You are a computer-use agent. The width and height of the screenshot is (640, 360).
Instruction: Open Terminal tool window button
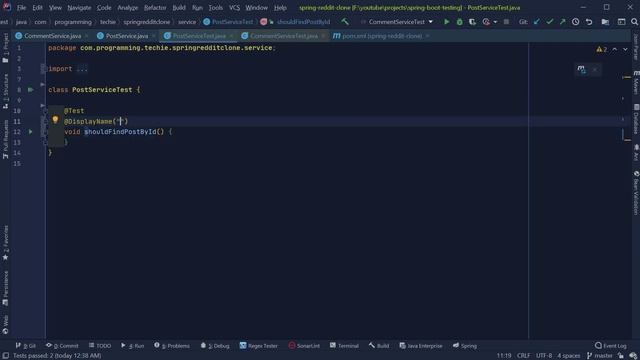(344, 346)
